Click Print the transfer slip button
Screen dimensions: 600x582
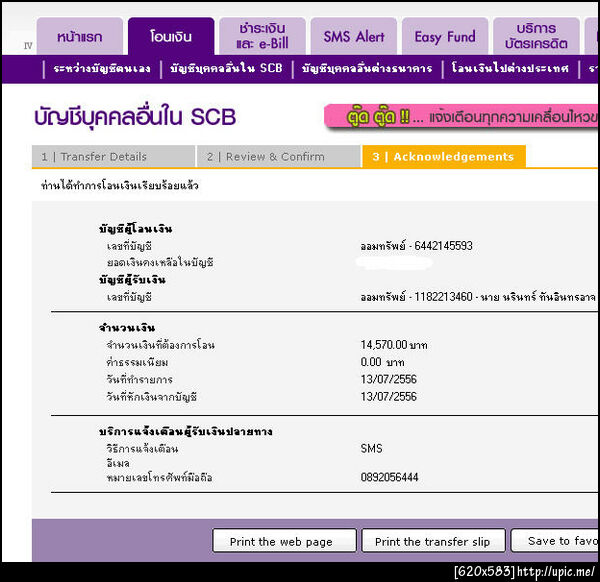tap(434, 541)
